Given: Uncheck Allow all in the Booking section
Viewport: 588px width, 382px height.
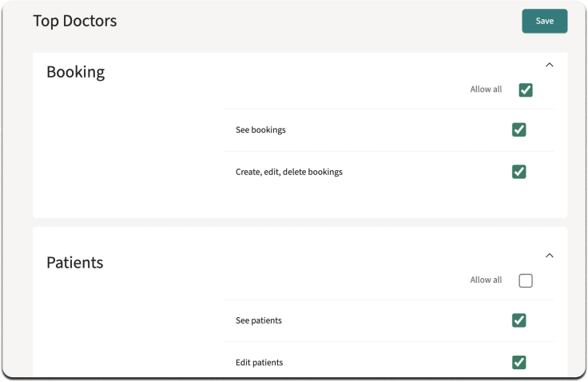Looking at the screenshot, I should click(526, 90).
